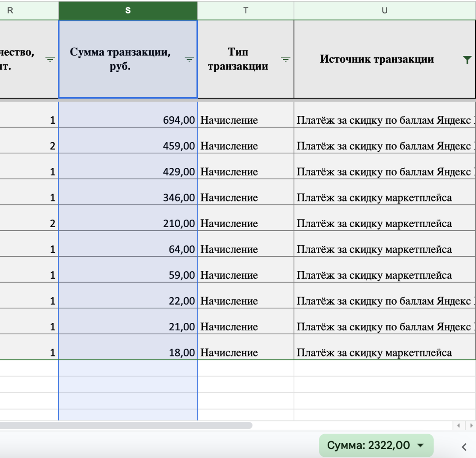
Task: Click horizontal scrollbar thumb
Action: point(126,425)
